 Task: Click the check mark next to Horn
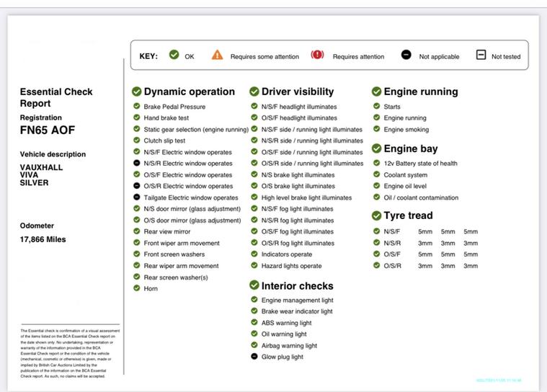137,288
